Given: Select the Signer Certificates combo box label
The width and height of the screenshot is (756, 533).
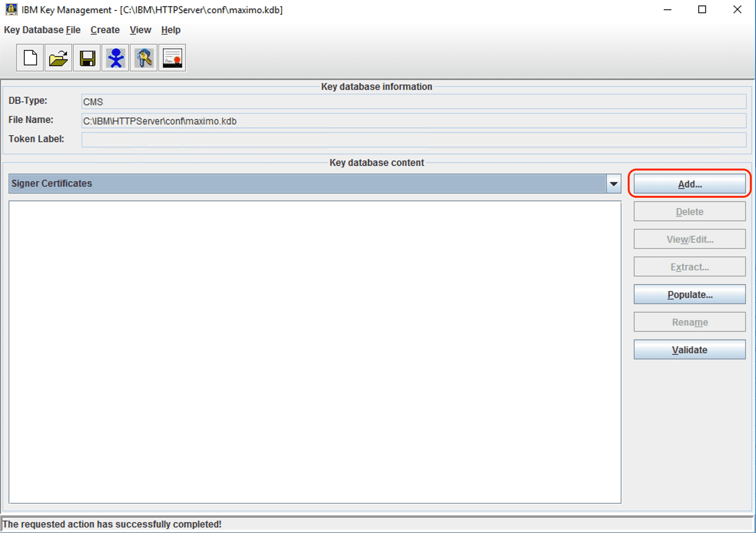Looking at the screenshot, I should click(52, 184).
